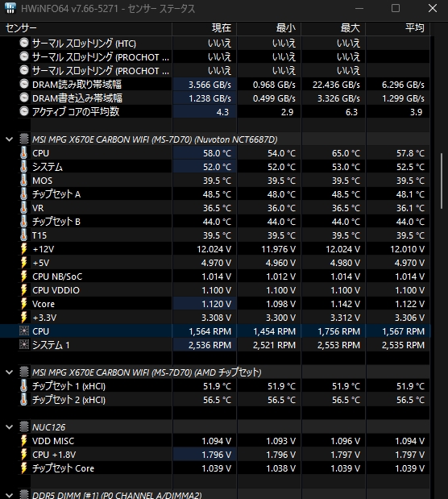Click the CPU +1.8V current value 1.796 V
This screenshot has height=499, width=448.
[x=217, y=455]
